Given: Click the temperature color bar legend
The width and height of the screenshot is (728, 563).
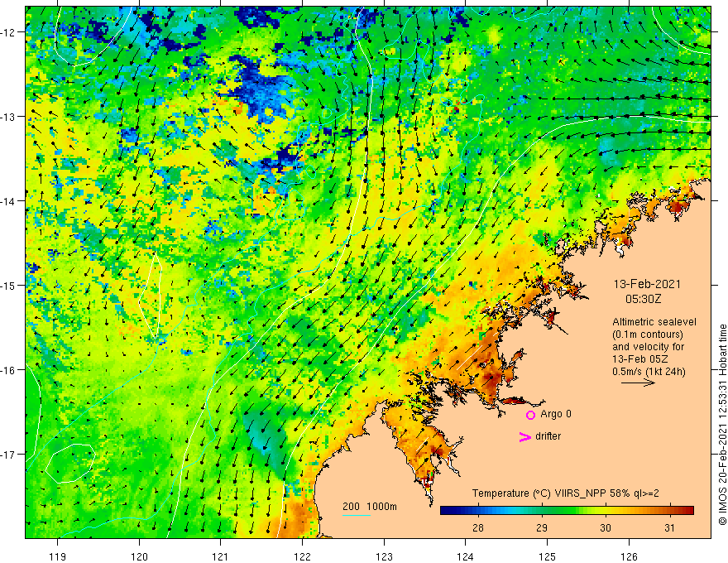Looking at the screenshot, I should coord(567,511).
